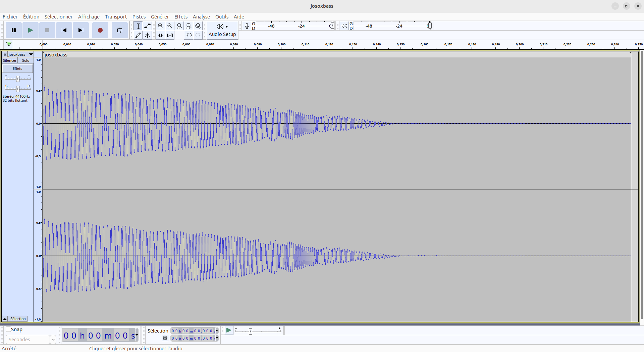Click the Record button

pos(100,30)
